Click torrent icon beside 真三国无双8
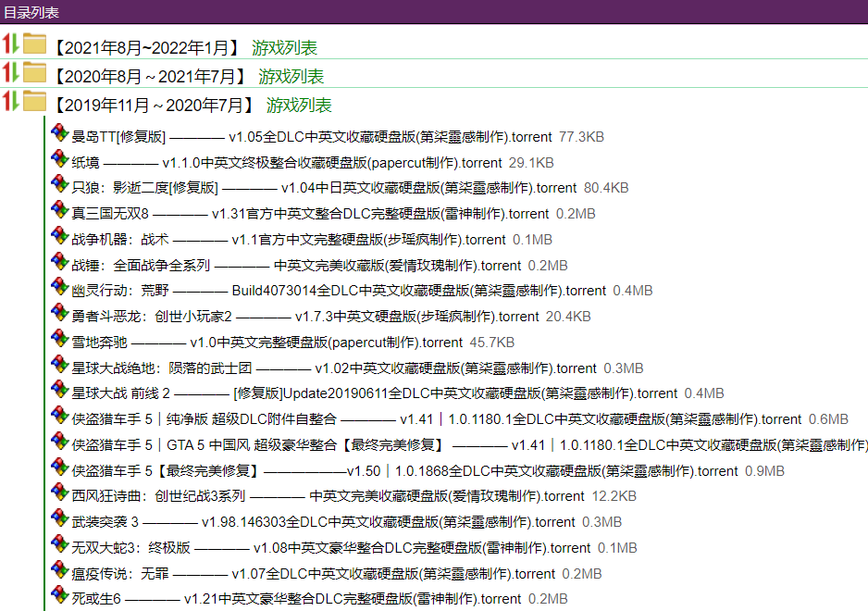Screen dimensions: 868x611 pos(59,210)
